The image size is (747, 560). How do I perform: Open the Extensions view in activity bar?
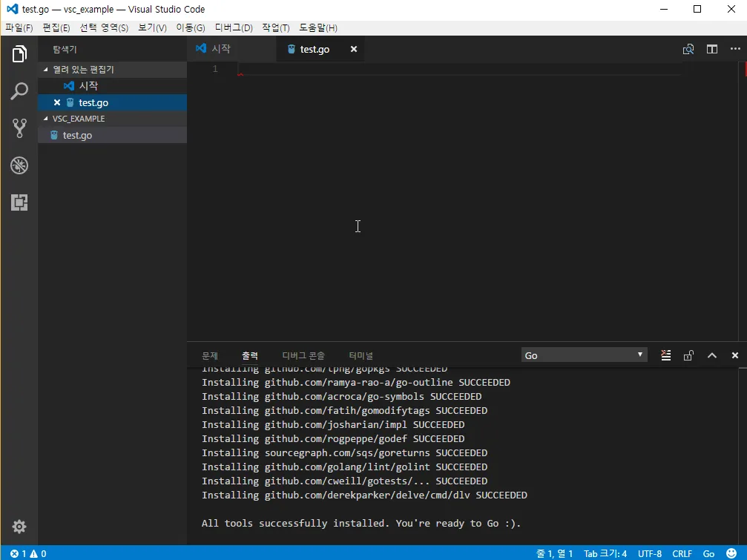19,202
